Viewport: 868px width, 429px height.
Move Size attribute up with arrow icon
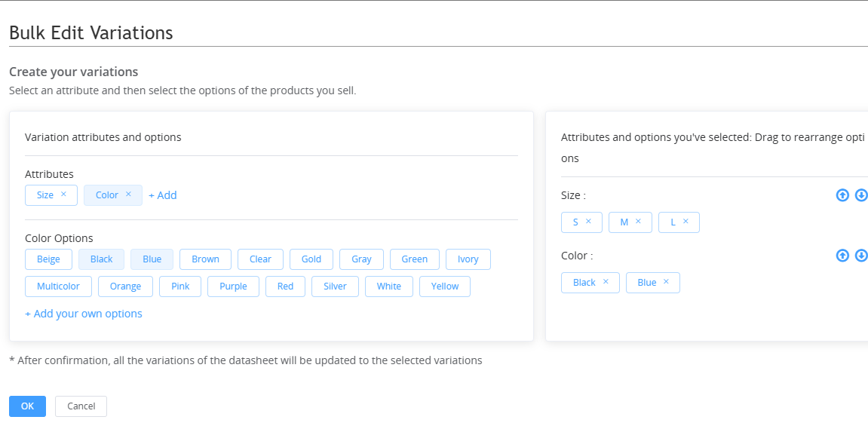[842, 195]
